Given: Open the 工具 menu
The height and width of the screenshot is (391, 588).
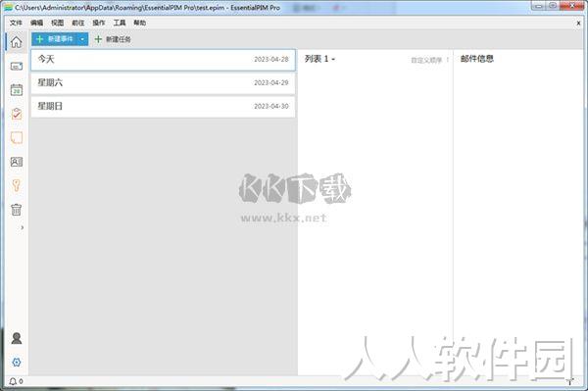Looking at the screenshot, I should click(120, 23).
